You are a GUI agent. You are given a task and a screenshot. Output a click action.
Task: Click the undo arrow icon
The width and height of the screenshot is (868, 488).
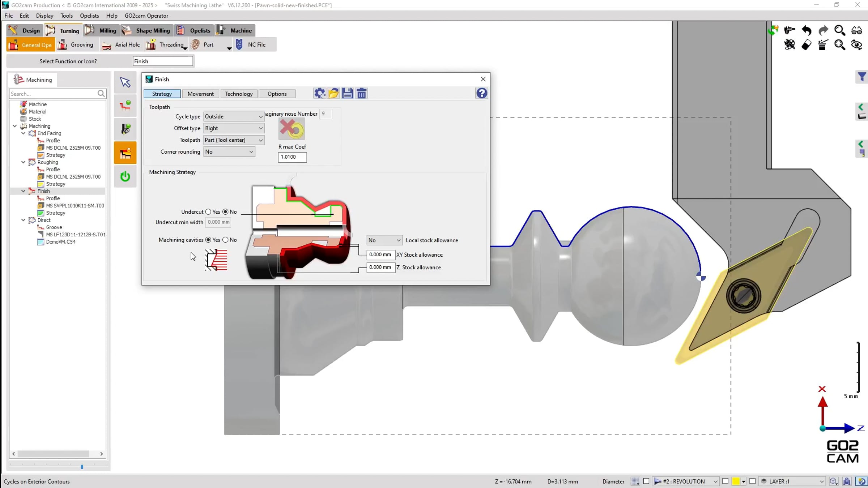tap(806, 30)
